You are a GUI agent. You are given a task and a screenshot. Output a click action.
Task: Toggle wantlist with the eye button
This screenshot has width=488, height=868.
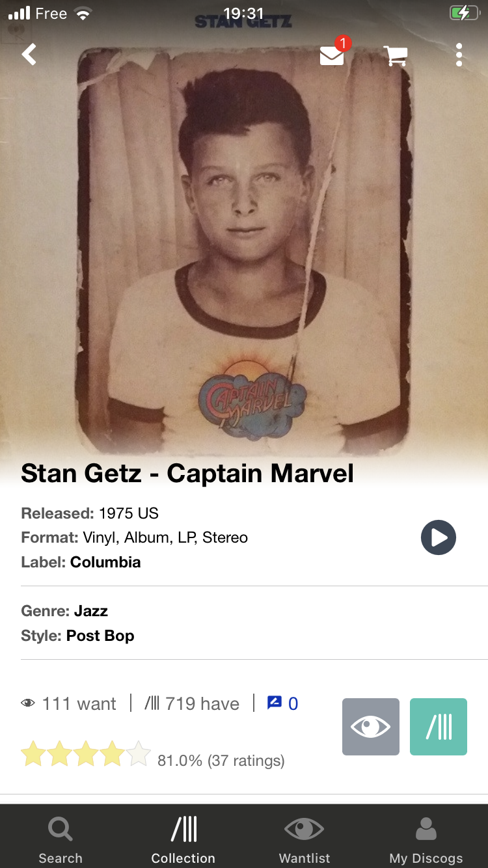[x=371, y=727]
